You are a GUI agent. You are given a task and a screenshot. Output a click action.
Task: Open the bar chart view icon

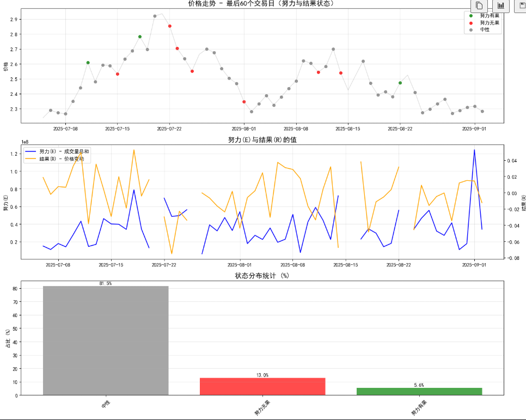pyautogui.click(x=501, y=5)
